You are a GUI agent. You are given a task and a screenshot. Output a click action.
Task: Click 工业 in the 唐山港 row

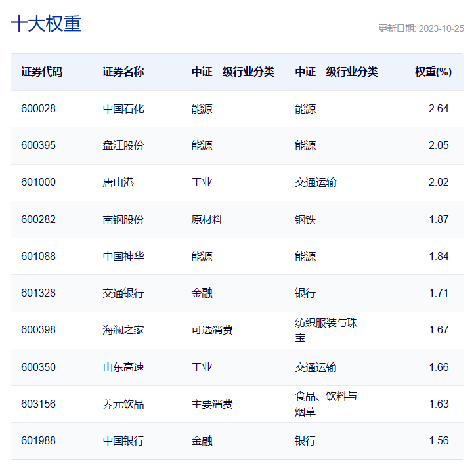tap(202, 182)
